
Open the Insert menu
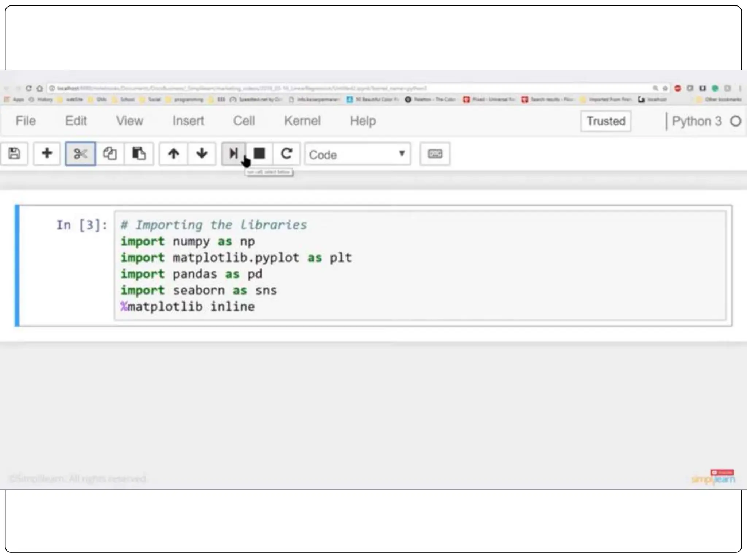(188, 121)
